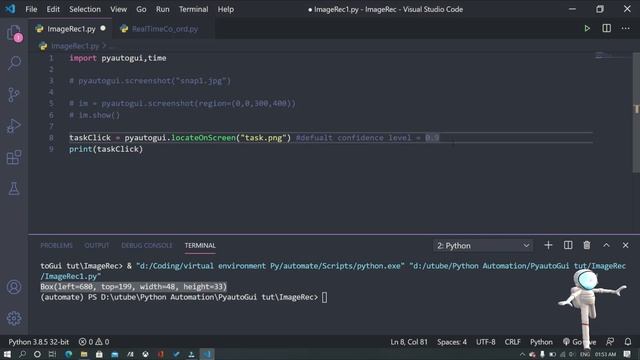Switch to the PROBLEMS panel tab
640x360 pixels.
(56, 245)
